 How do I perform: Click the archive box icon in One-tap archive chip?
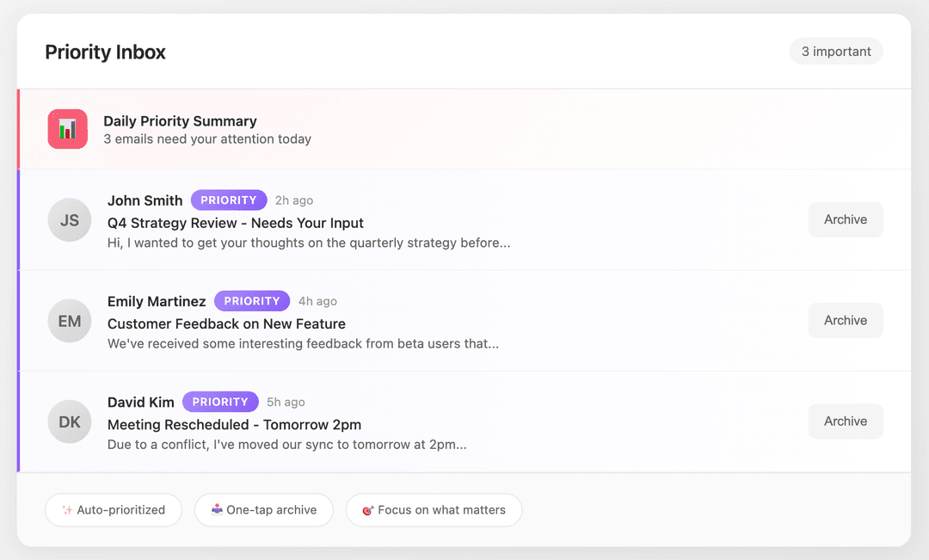tap(218, 510)
